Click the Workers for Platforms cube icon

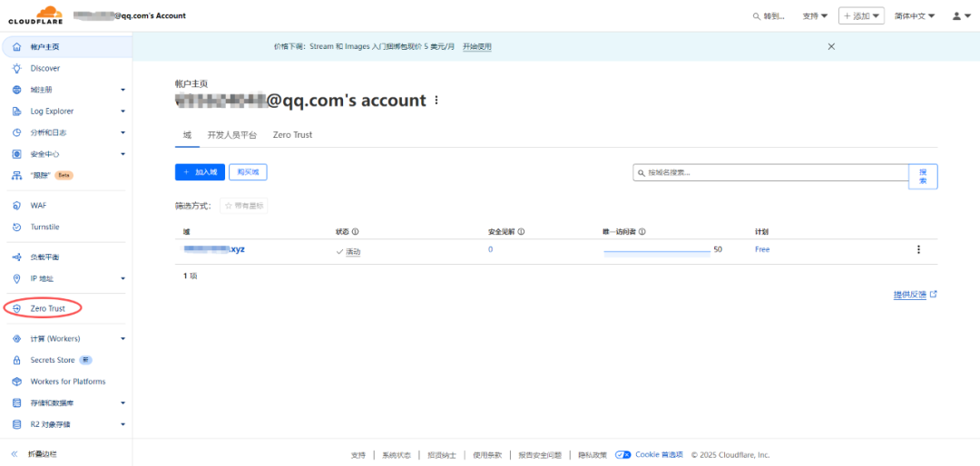coord(17,382)
